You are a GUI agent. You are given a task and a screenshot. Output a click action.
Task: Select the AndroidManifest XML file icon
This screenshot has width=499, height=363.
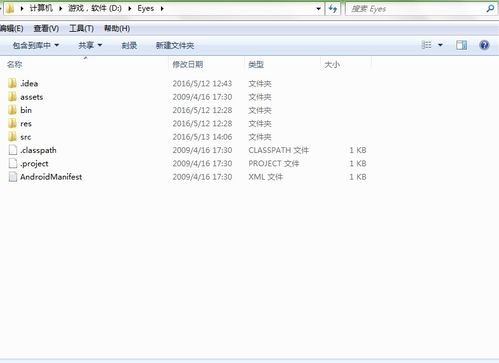pos(13,177)
